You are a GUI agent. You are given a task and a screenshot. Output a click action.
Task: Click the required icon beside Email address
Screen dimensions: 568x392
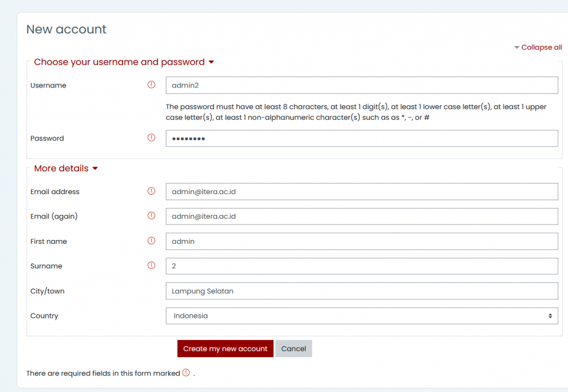[x=151, y=191]
